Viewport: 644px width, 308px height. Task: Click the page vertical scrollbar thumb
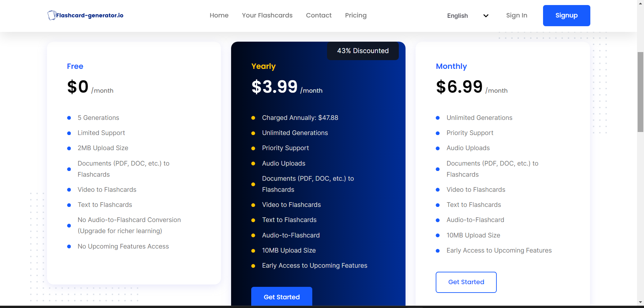[x=640, y=92]
